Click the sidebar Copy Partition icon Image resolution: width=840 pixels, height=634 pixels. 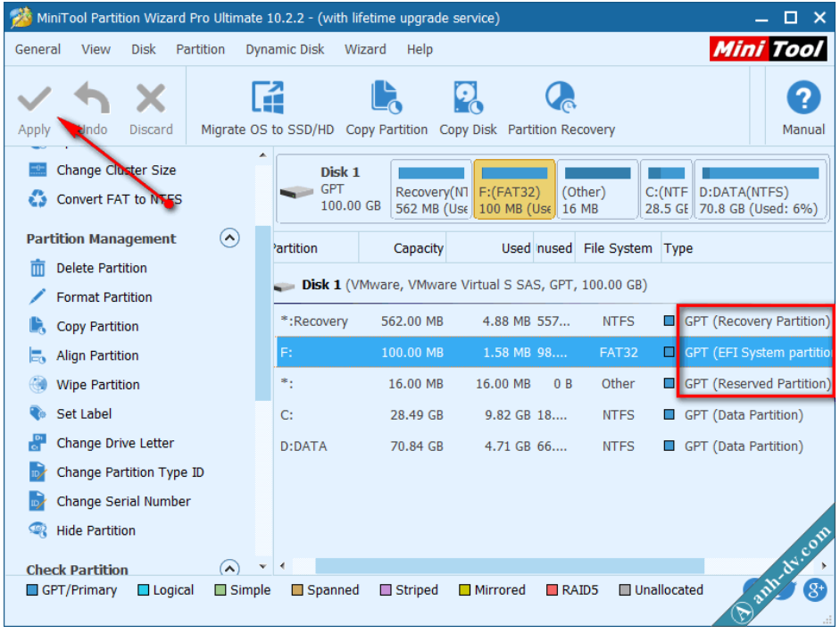[x=37, y=326]
